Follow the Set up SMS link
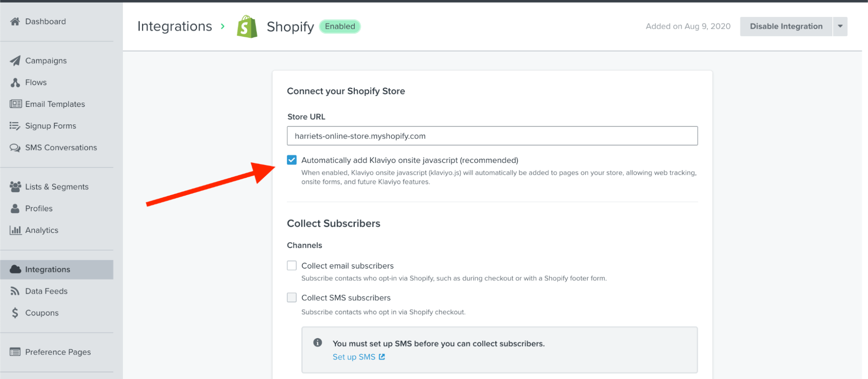Image resolution: width=868 pixels, height=379 pixels. (359, 357)
